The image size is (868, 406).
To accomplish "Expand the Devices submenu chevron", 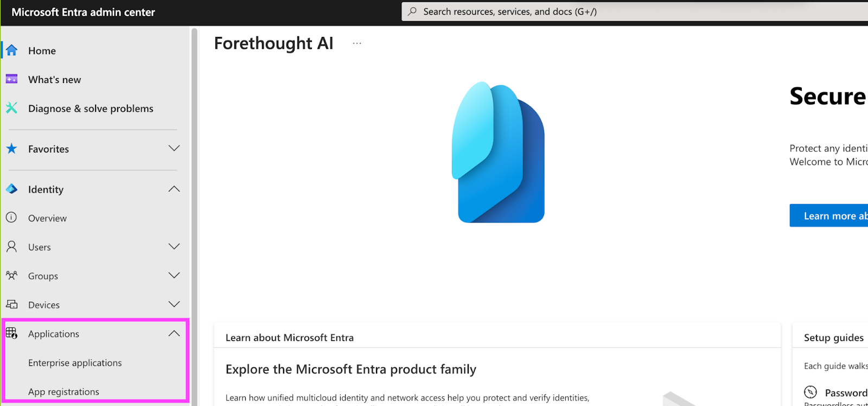I will point(174,304).
